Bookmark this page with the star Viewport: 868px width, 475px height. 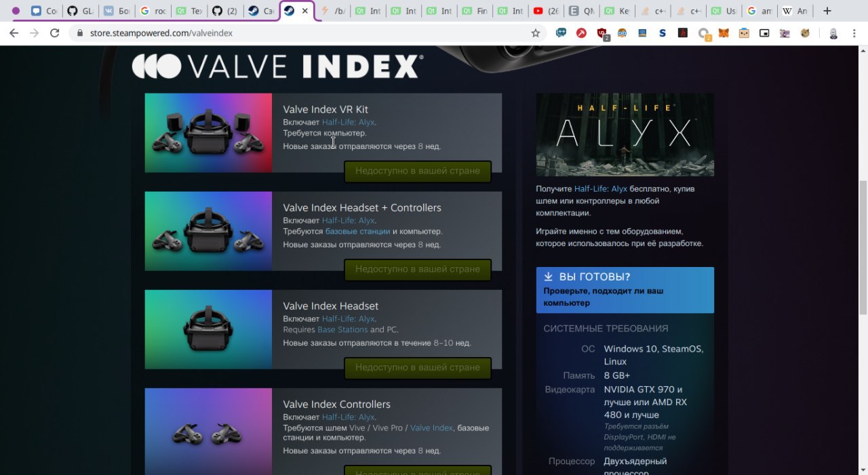(x=535, y=33)
